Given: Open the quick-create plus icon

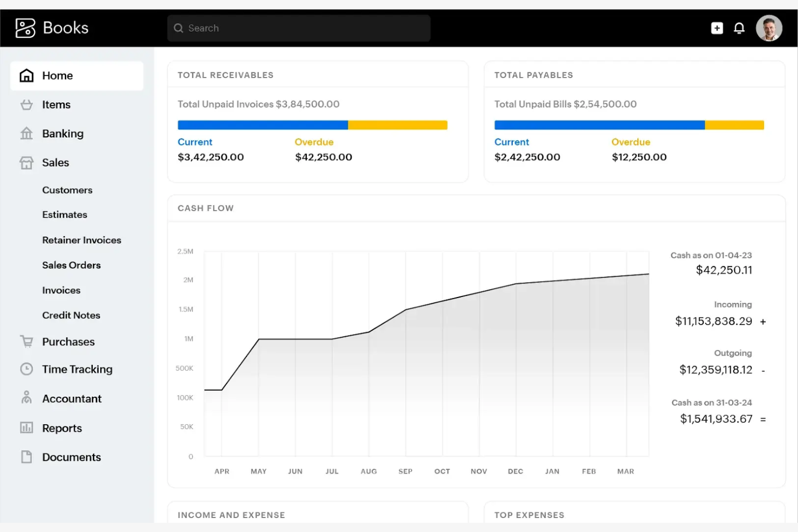Looking at the screenshot, I should pos(717,27).
